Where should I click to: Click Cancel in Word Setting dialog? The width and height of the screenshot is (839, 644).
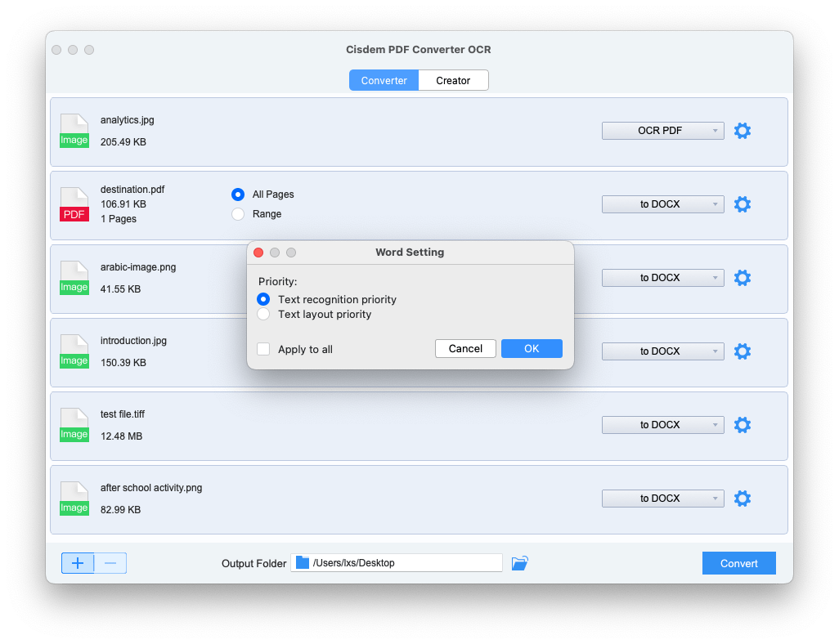tap(465, 349)
